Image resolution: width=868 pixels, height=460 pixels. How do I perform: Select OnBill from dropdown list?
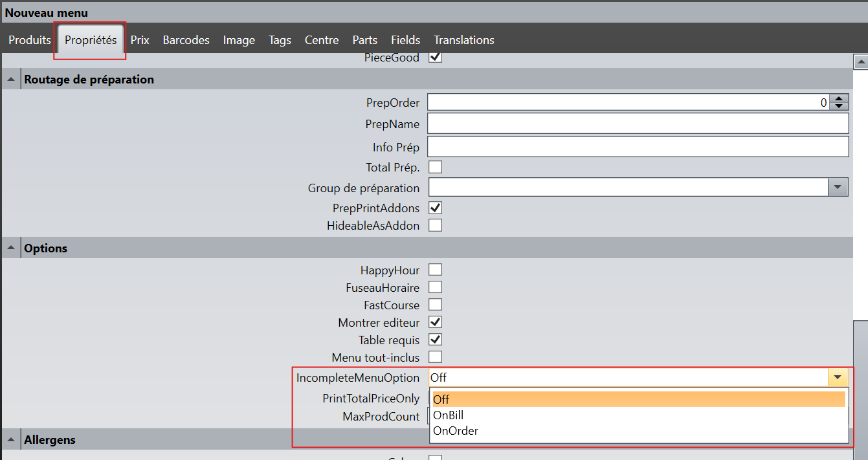[x=448, y=415]
